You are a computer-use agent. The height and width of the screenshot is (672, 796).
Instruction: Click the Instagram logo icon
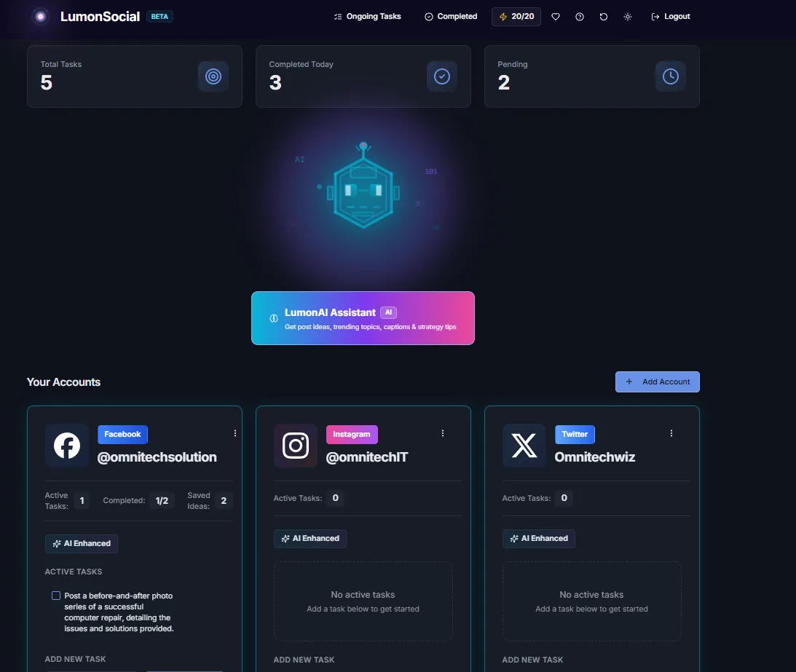click(x=296, y=446)
